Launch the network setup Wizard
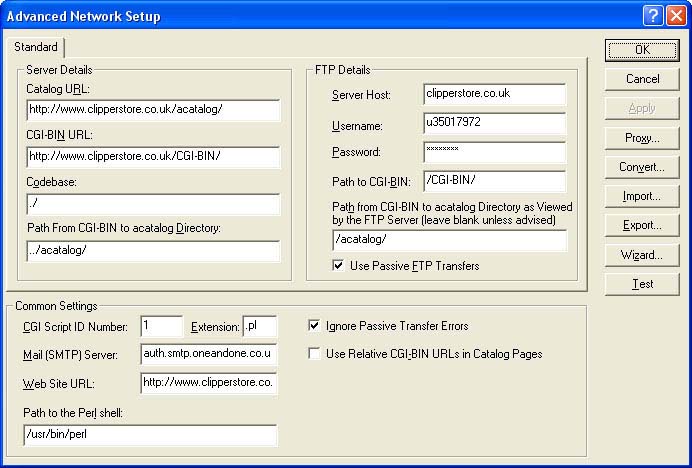Viewport: 692px width, 468px height. (x=642, y=255)
